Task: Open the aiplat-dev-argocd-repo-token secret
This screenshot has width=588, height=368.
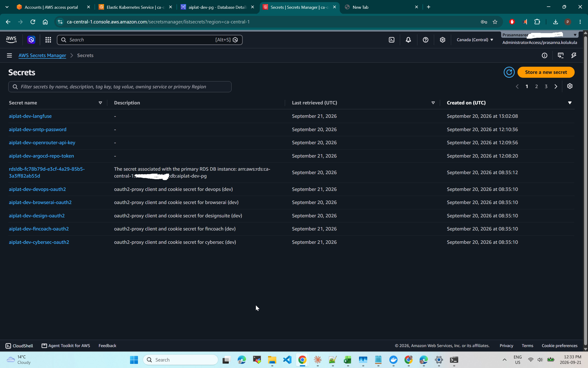Action: (41, 156)
